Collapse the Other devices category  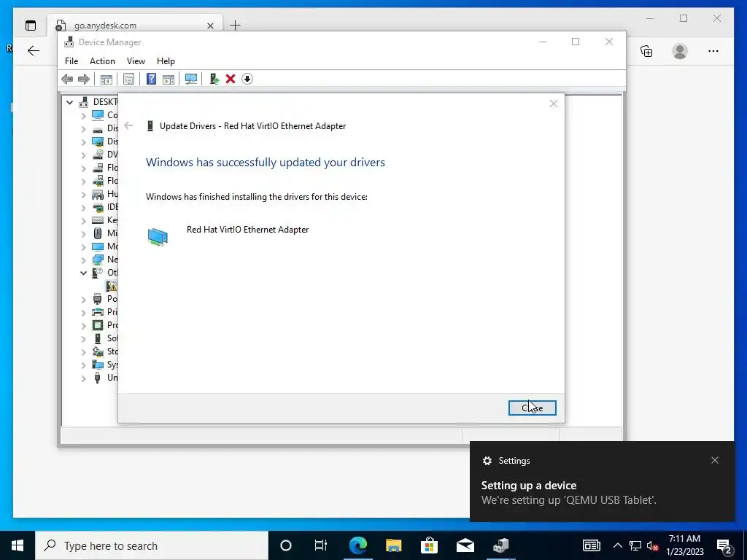pyautogui.click(x=83, y=273)
